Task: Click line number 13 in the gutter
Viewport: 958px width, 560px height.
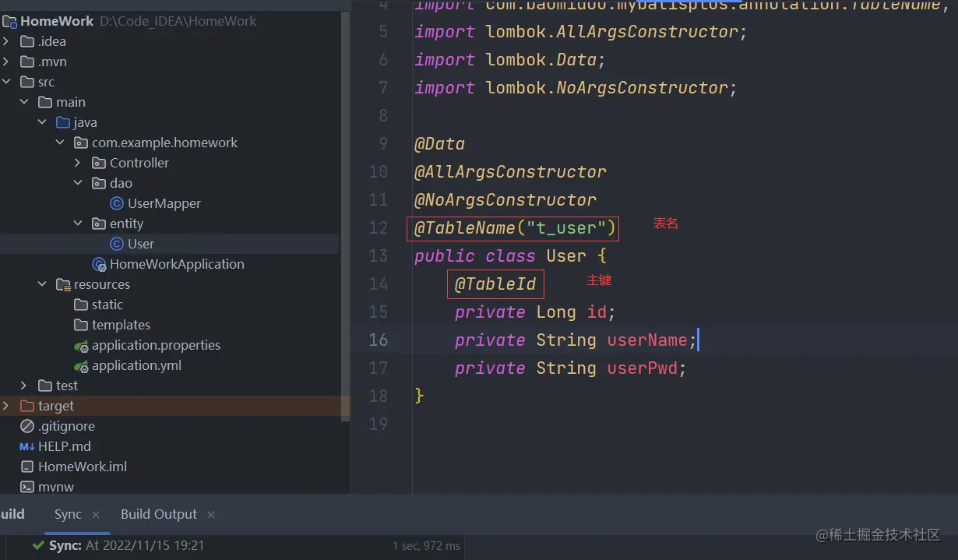Action: (x=379, y=256)
